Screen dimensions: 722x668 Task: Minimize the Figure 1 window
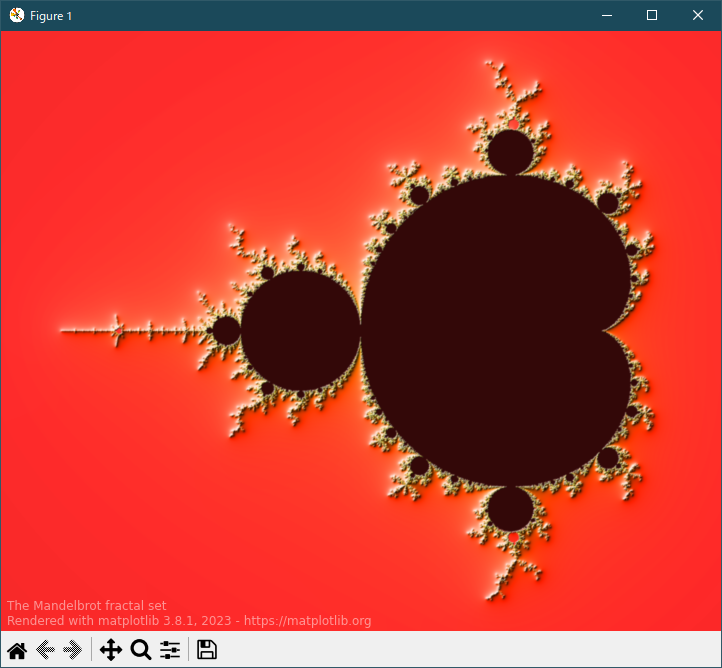pos(607,15)
